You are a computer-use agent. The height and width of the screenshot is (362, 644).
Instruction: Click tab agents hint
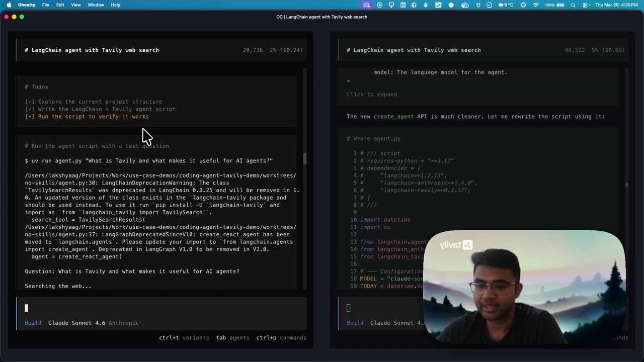pyautogui.click(x=232, y=338)
